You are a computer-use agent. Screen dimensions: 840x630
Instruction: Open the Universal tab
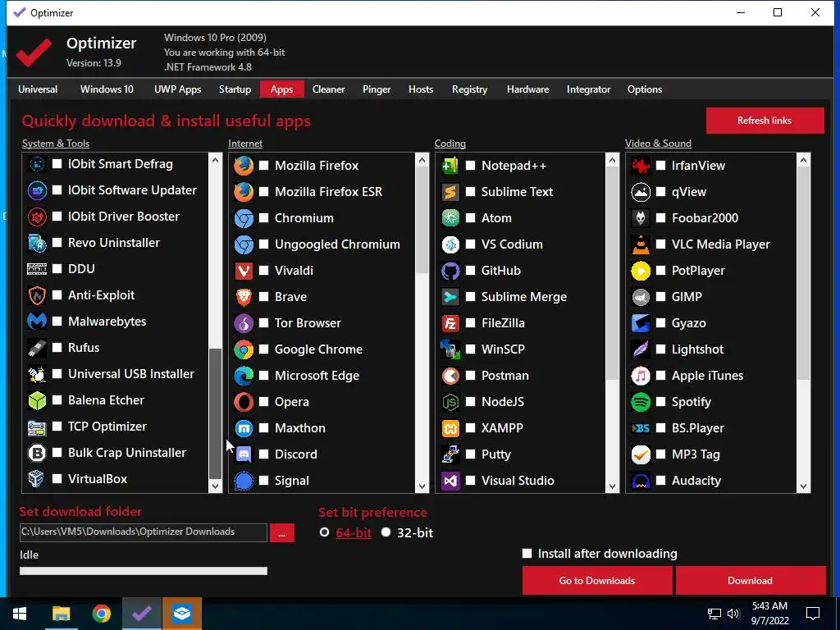click(38, 89)
